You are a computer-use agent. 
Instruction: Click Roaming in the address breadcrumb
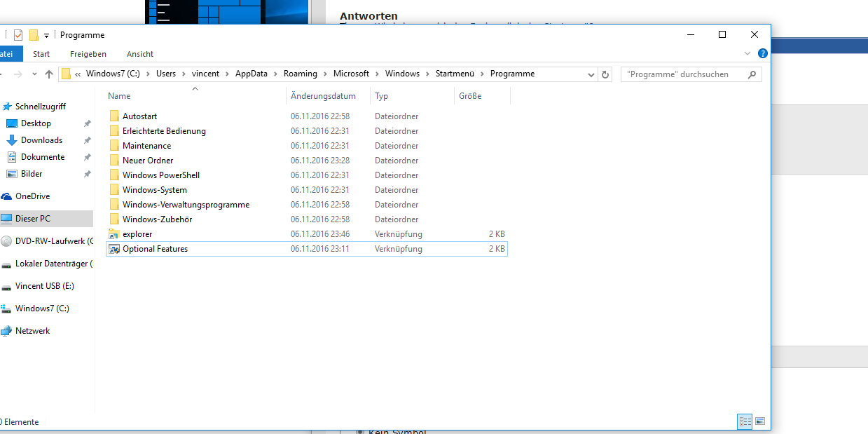301,74
